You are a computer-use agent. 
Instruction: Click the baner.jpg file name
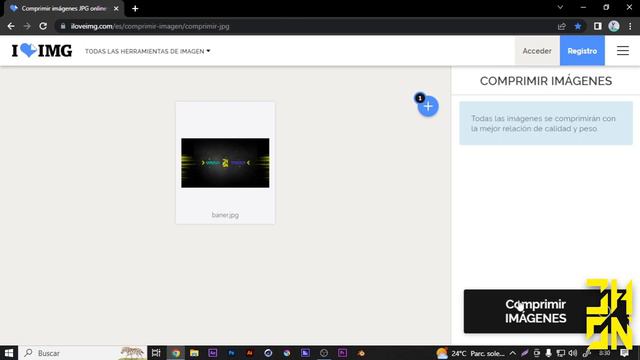225,215
